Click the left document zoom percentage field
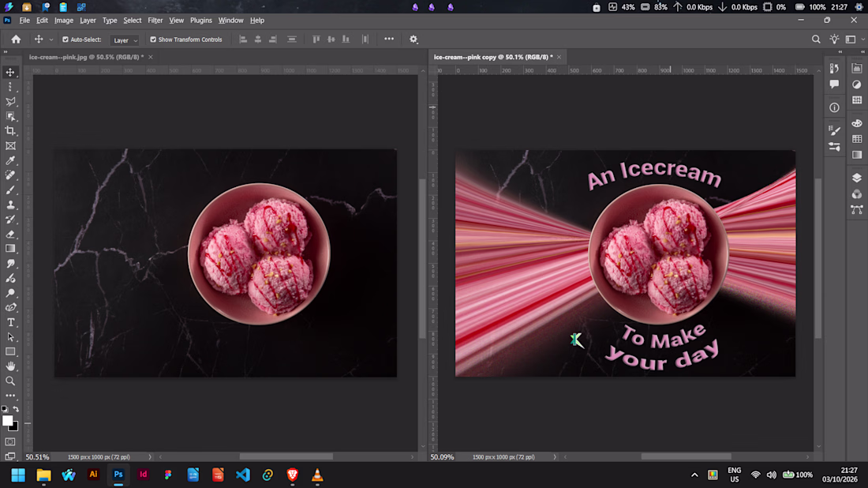868x488 pixels. 38,457
